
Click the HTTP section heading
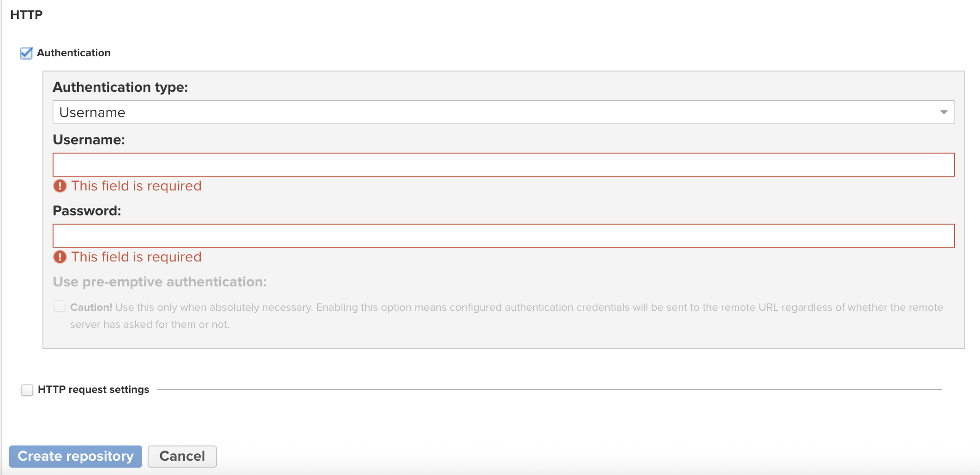(26, 15)
